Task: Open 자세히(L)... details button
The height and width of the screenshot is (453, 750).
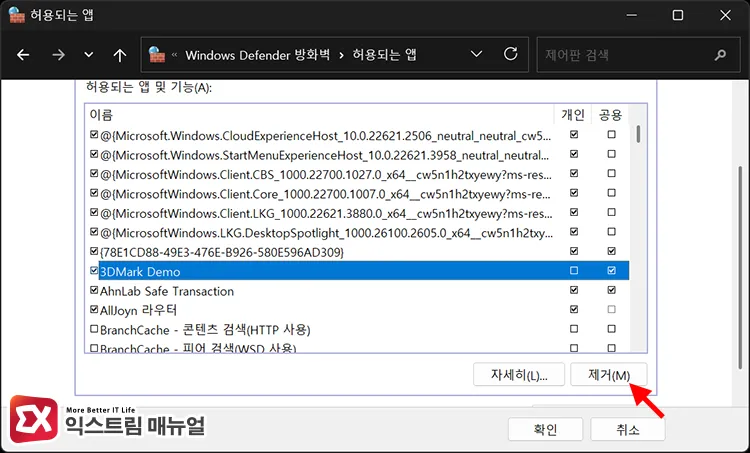Action: coord(519,375)
